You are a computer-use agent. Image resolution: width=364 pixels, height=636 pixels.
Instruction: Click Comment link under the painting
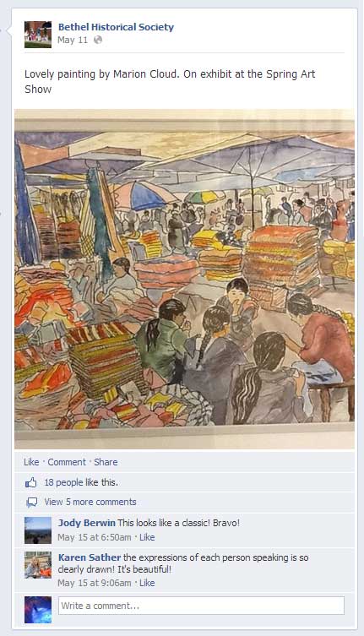point(67,462)
